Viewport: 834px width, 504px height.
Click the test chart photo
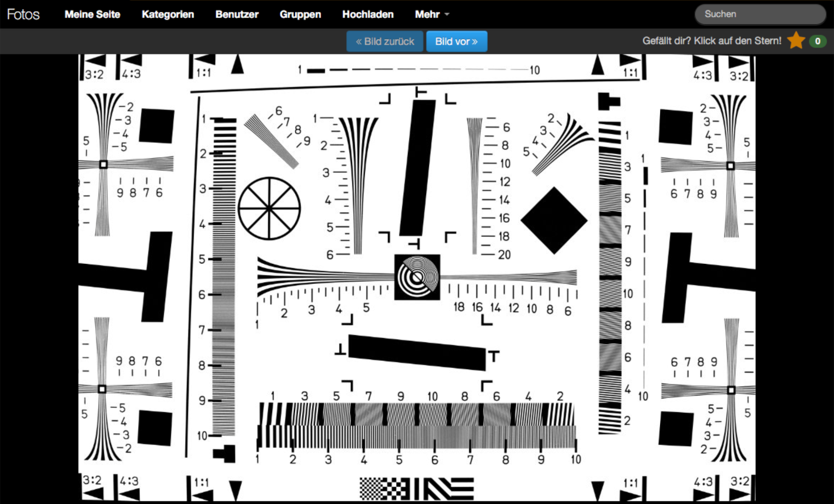click(417, 278)
